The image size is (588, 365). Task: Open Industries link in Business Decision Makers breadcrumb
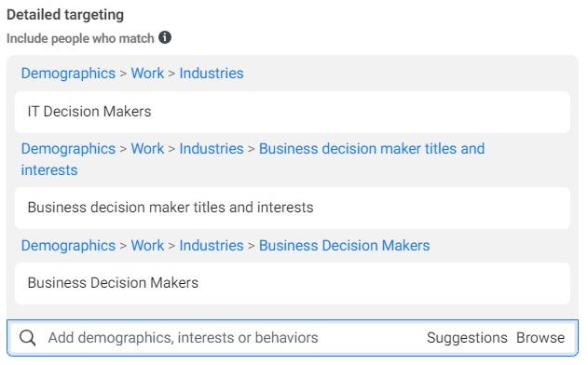[212, 246]
